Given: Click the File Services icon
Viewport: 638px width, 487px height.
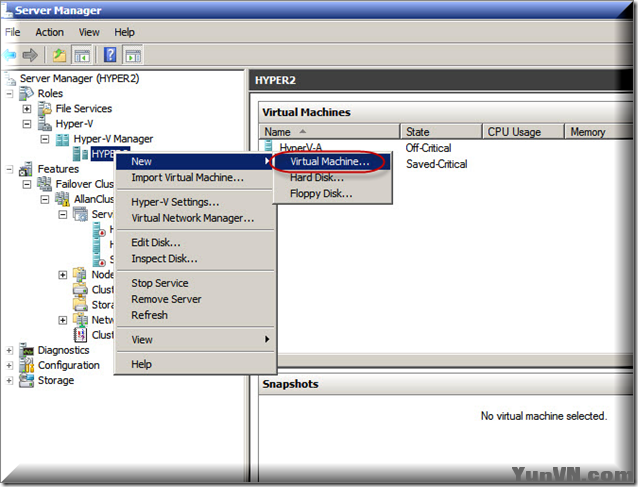Looking at the screenshot, I should (x=44, y=108).
